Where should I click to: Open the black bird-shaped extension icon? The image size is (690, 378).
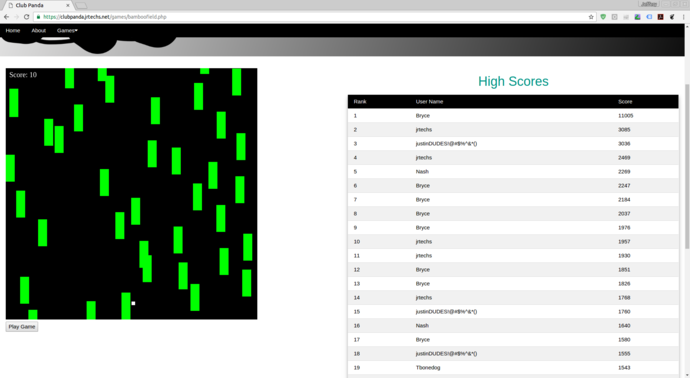tap(672, 17)
